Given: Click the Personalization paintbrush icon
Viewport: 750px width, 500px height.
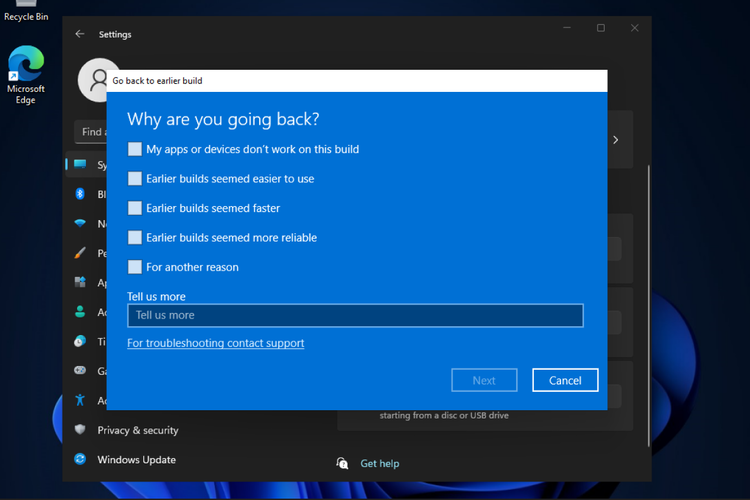Looking at the screenshot, I should 80,253.
